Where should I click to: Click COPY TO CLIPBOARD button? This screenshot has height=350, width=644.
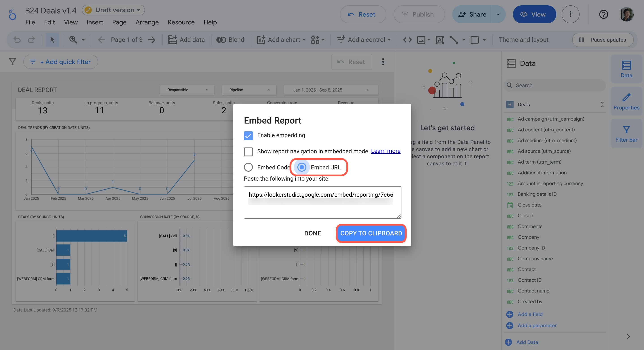pyautogui.click(x=371, y=233)
